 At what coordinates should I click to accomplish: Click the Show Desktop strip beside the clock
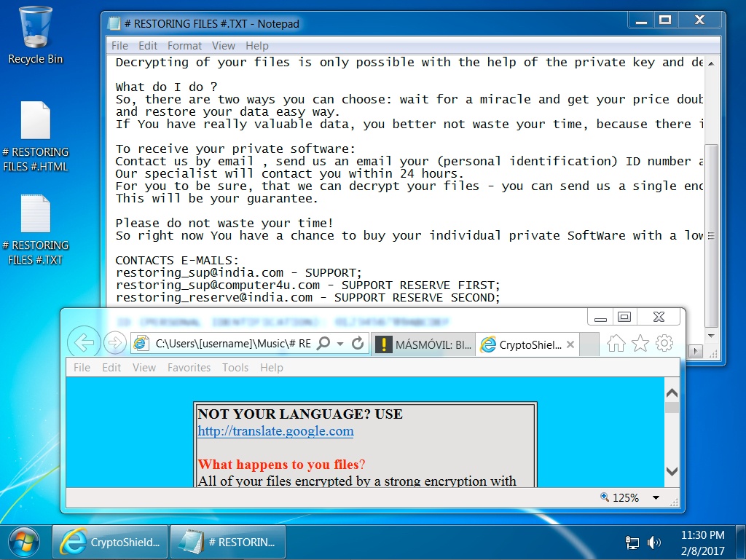tap(741, 543)
